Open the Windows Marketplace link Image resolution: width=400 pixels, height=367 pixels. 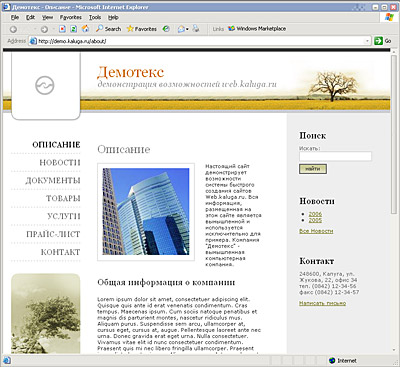(257, 29)
